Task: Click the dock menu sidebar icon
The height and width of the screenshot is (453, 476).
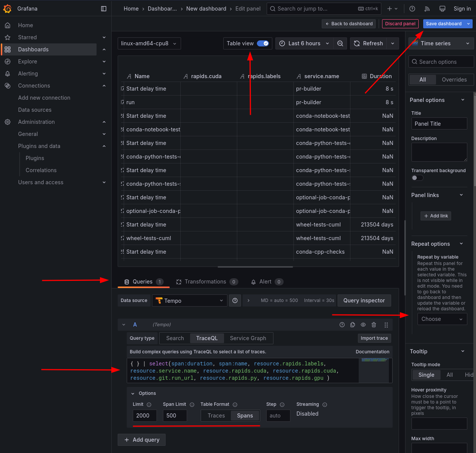Action: click(104, 9)
